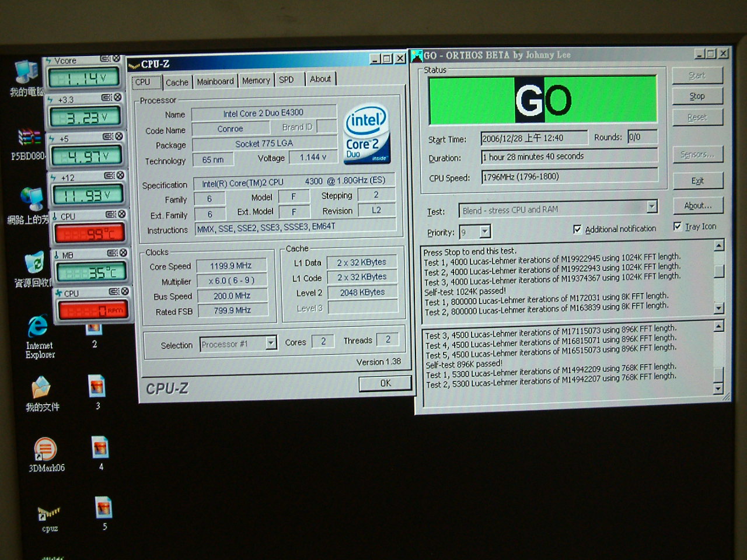Viewport: 747px width, 560px height.
Task: Click the About... button in ORTHOS
Action: coord(698,205)
